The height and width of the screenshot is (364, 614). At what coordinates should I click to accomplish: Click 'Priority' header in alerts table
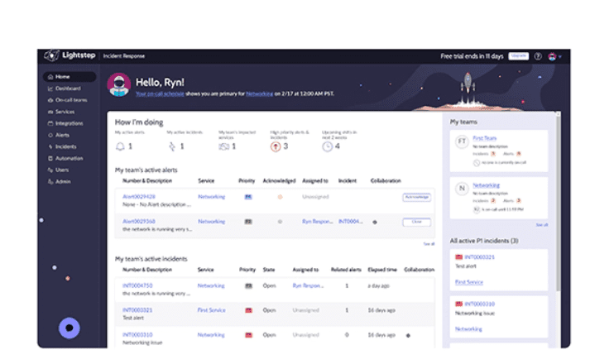click(247, 181)
